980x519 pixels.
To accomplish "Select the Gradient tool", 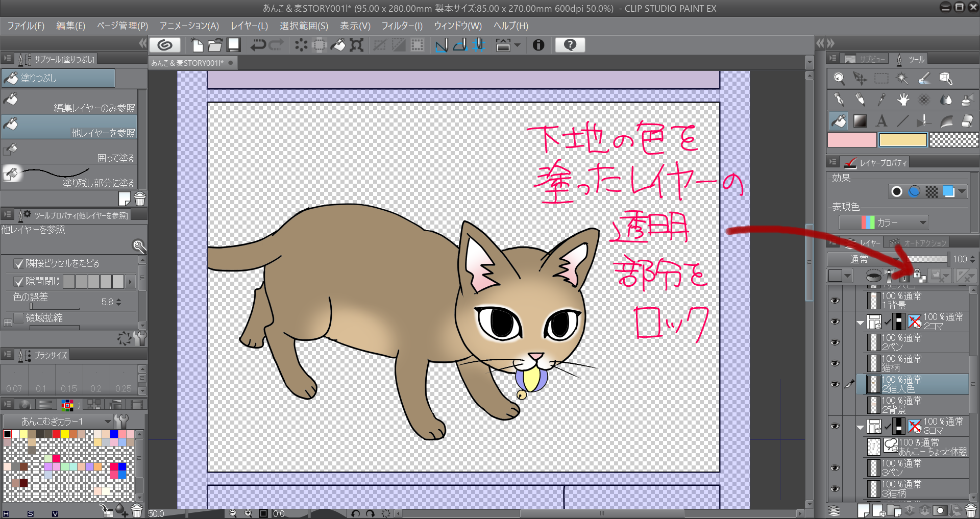I will [860, 121].
